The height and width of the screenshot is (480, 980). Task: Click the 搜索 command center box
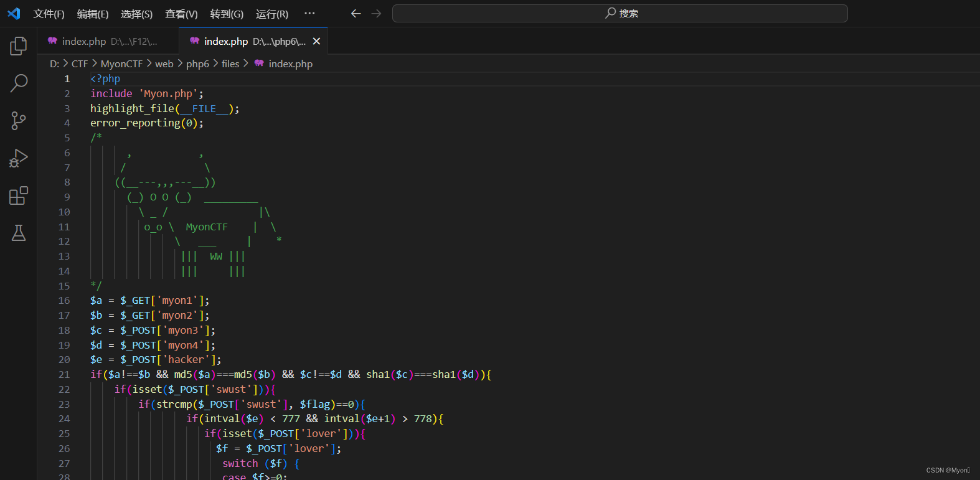click(620, 13)
